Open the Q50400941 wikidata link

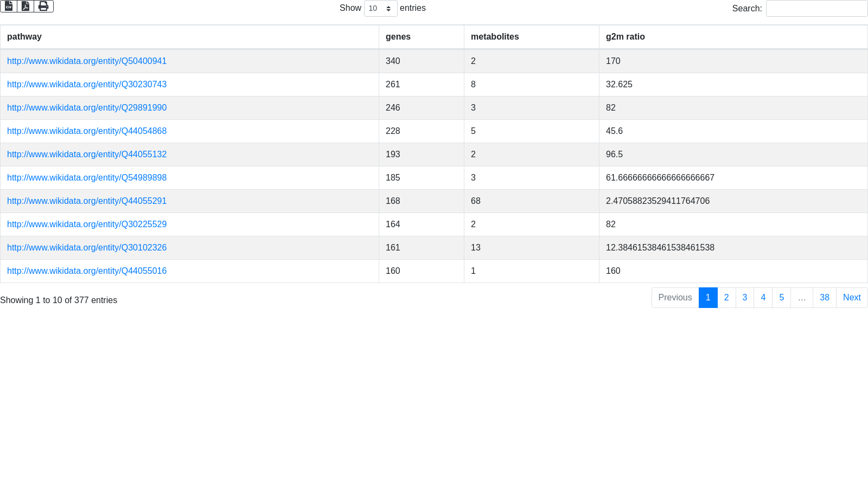(x=87, y=61)
